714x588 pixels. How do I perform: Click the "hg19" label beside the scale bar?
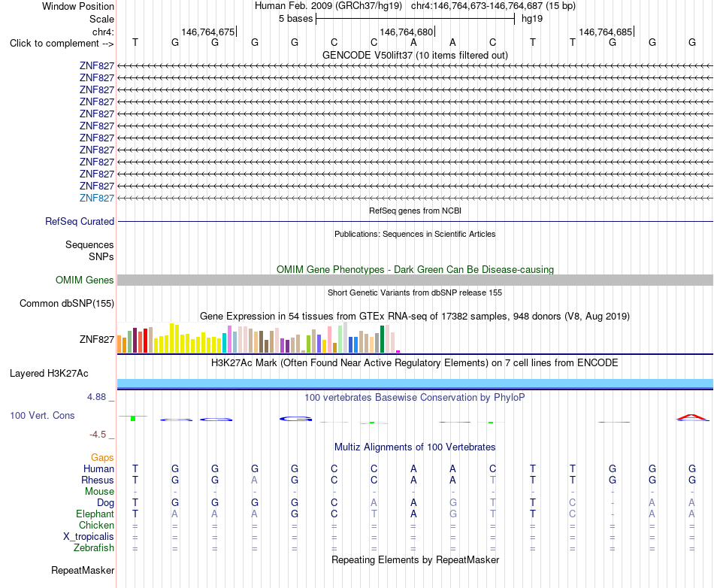(532, 19)
